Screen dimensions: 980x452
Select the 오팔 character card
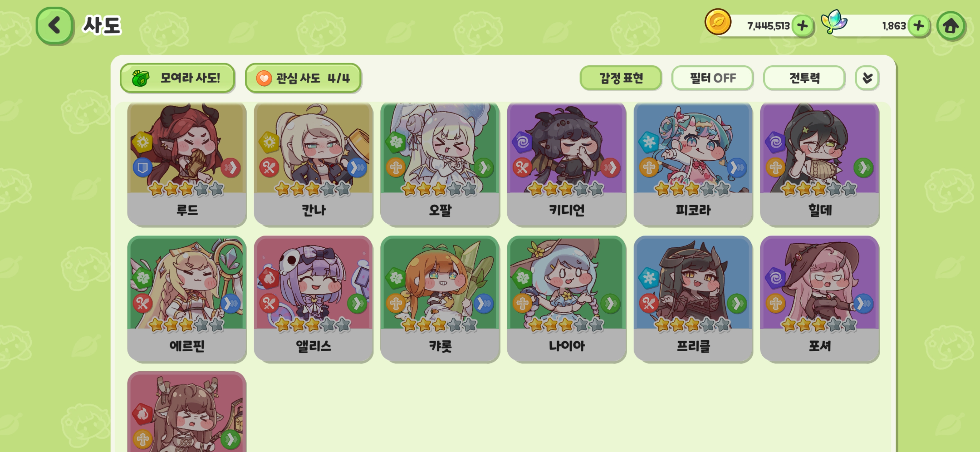(440, 164)
